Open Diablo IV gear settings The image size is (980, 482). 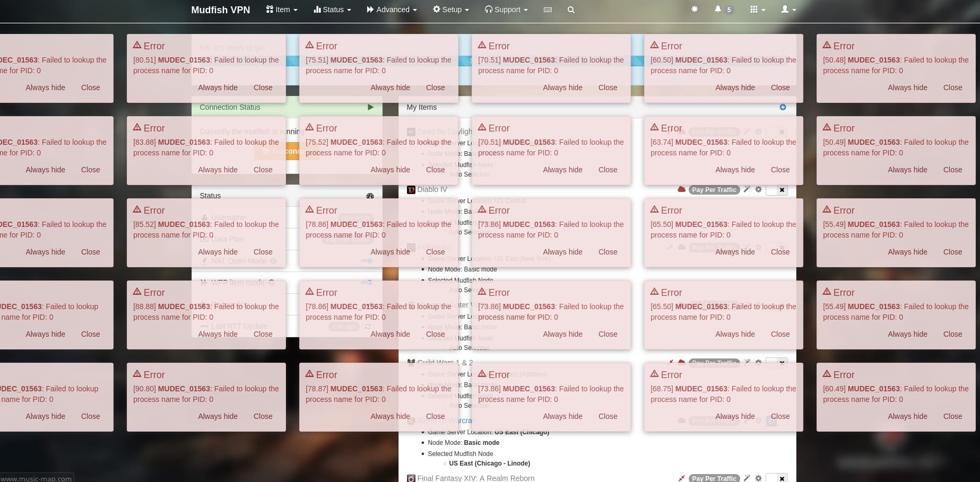(758, 189)
